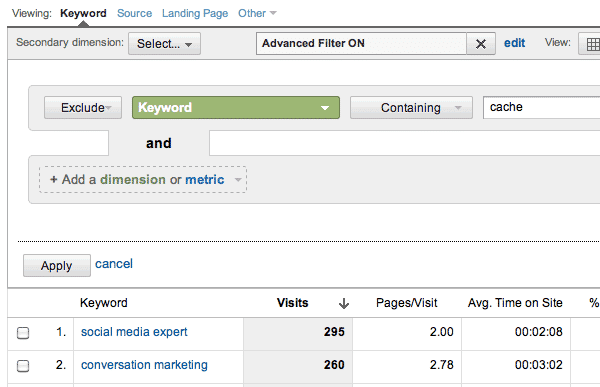600x387 pixels.
Task: Select the Keyword viewing tab
Action: click(83, 13)
